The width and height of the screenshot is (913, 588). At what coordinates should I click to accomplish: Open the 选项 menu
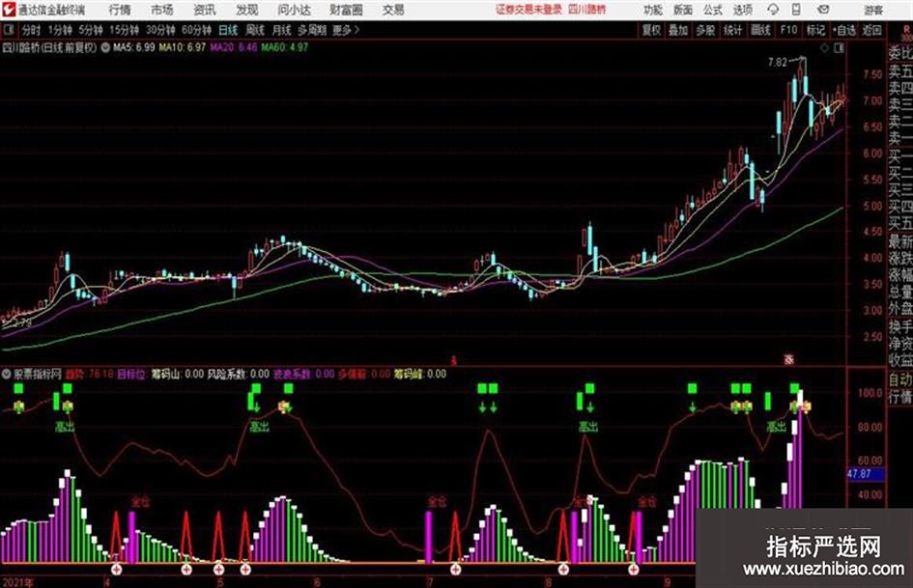point(743,10)
